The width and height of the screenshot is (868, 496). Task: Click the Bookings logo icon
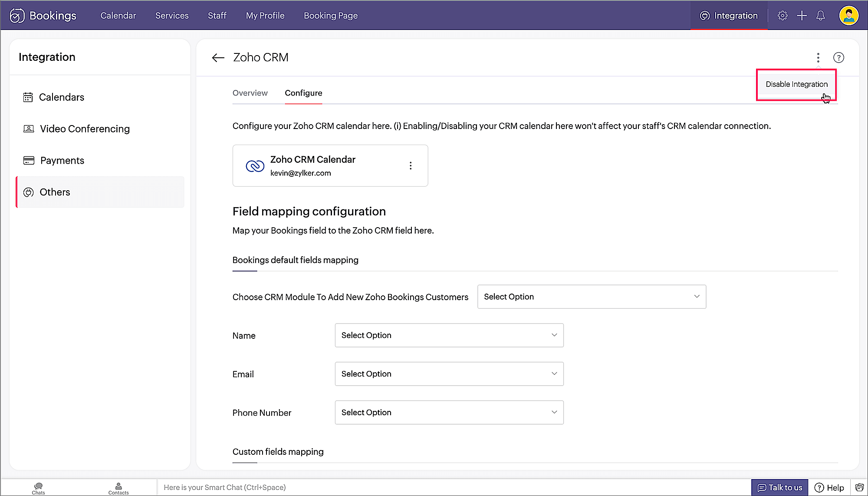17,16
